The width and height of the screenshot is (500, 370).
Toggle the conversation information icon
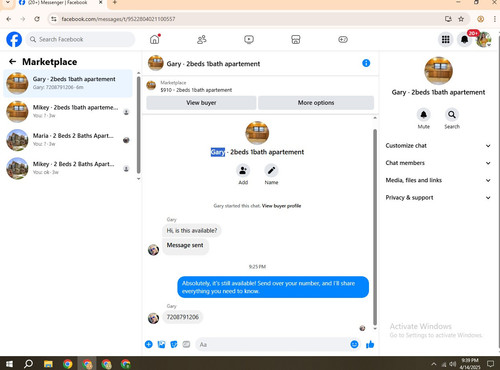(366, 63)
